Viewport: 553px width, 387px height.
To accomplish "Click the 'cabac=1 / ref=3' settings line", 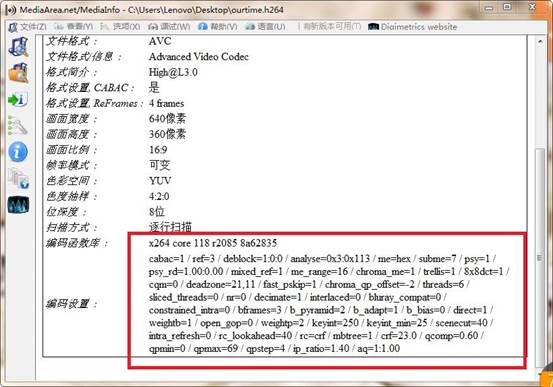I will [x=322, y=259].
